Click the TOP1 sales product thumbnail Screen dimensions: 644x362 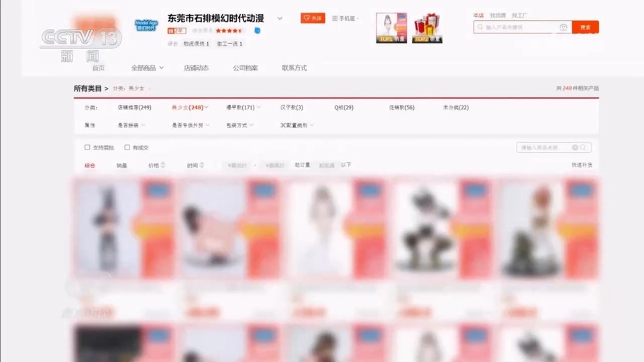pyautogui.click(x=391, y=27)
